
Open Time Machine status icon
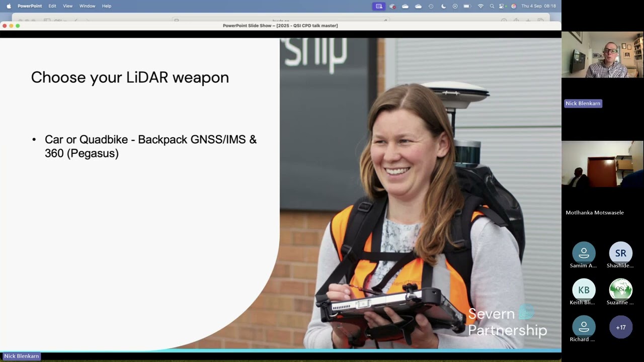coord(431,6)
